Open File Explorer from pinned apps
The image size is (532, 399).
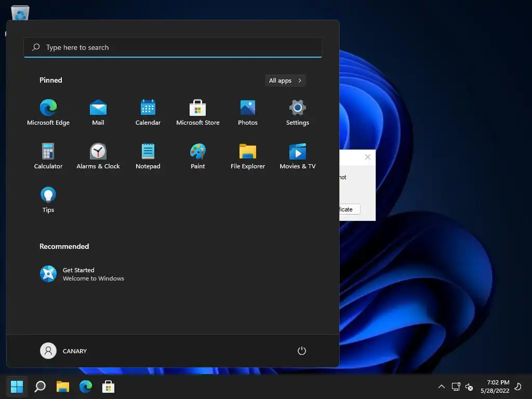point(248,156)
